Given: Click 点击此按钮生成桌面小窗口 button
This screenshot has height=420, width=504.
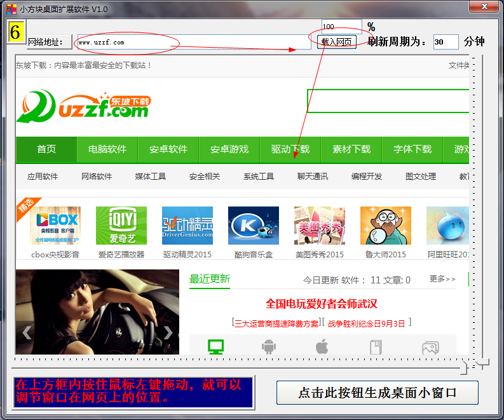Looking at the screenshot, I should (x=378, y=393).
